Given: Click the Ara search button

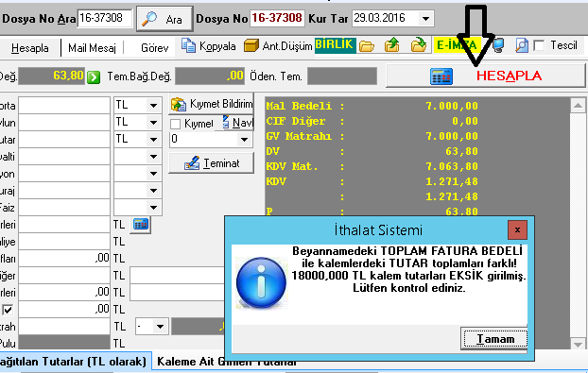Looking at the screenshot, I should [x=164, y=18].
